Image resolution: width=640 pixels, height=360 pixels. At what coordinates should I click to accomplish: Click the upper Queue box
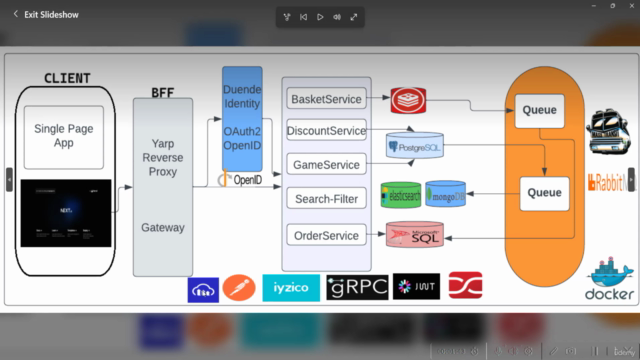tap(540, 111)
